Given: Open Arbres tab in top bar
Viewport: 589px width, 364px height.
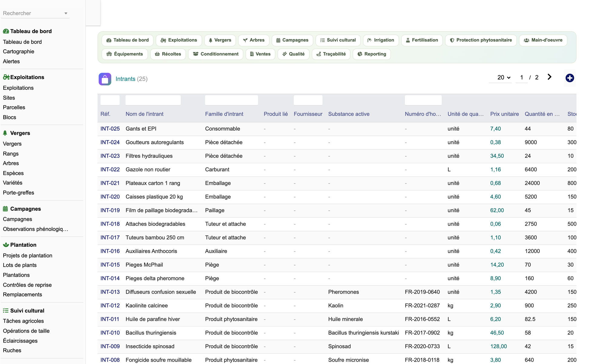Looking at the screenshot, I should (x=254, y=40).
